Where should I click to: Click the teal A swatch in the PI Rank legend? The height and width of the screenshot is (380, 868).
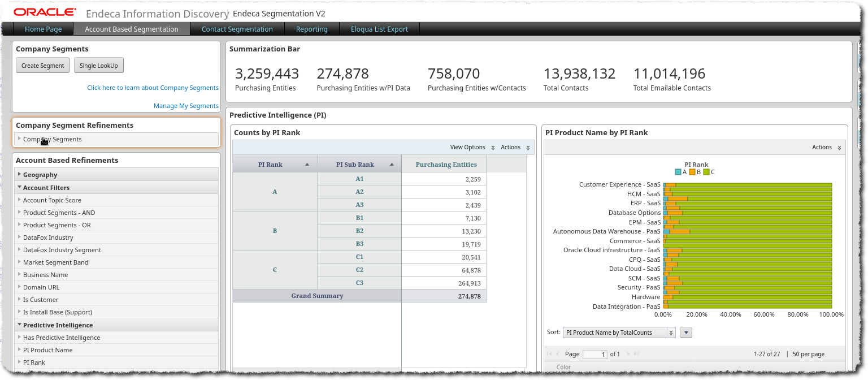pyautogui.click(x=677, y=171)
